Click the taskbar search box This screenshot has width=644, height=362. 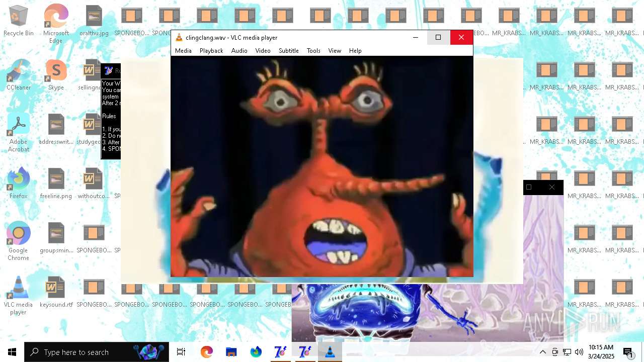pos(97,352)
